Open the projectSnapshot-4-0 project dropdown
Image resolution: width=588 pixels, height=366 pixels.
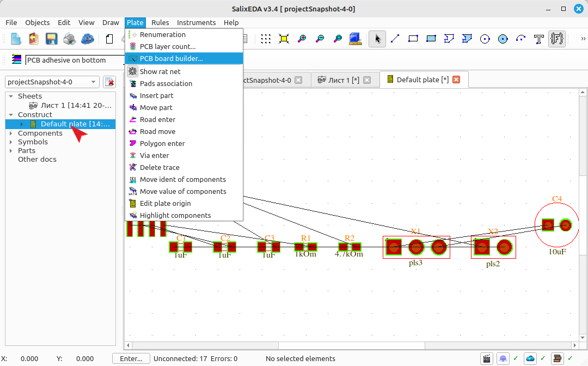[x=52, y=82]
